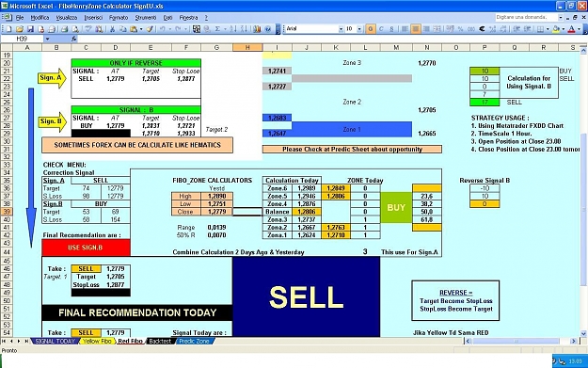Open the font name dropdown
Viewport: 588px width, 368px height.
click(x=341, y=29)
